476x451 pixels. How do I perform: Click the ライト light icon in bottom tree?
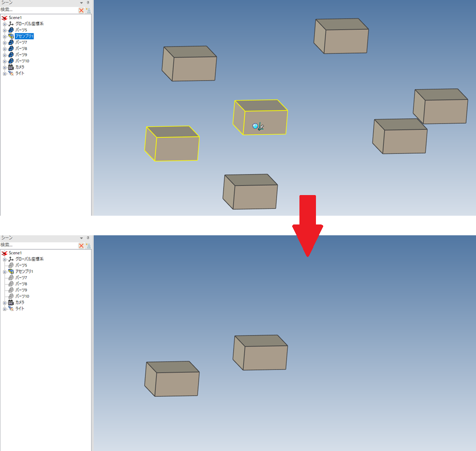point(11,309)
